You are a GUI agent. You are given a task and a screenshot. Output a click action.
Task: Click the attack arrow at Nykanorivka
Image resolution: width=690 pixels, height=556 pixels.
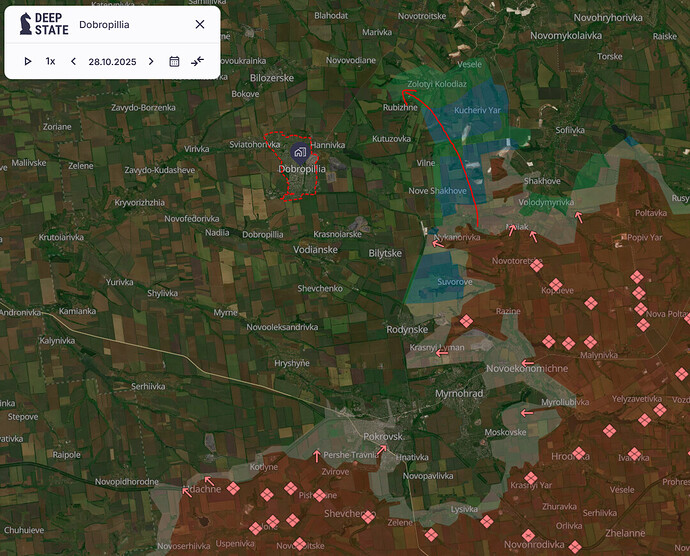click(437, 242)
